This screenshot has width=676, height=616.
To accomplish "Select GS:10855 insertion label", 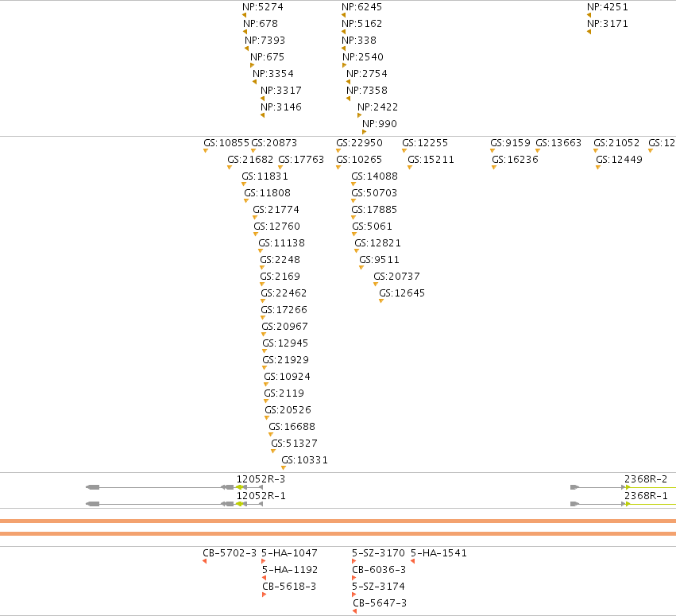I will 226,143.
